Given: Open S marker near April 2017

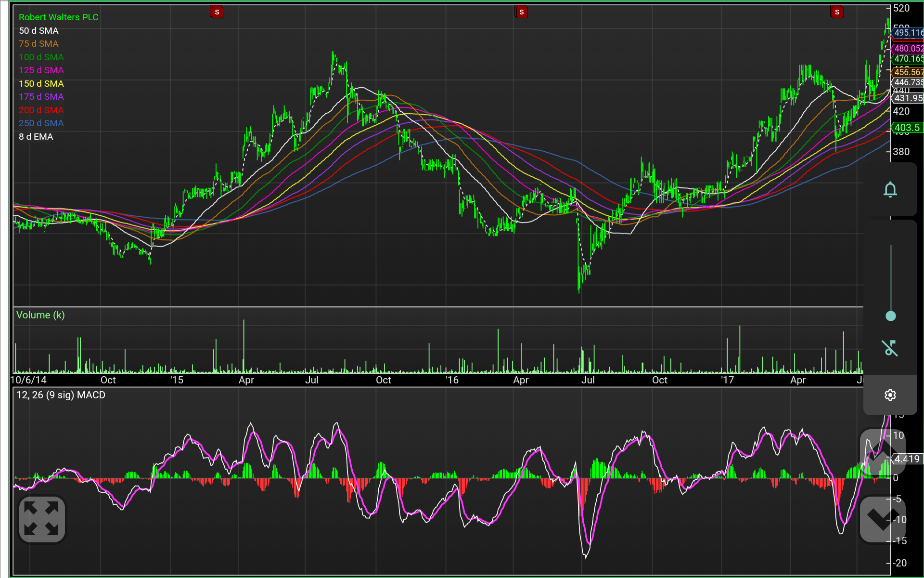Looking at the screenshot, I should pos(837,12).
